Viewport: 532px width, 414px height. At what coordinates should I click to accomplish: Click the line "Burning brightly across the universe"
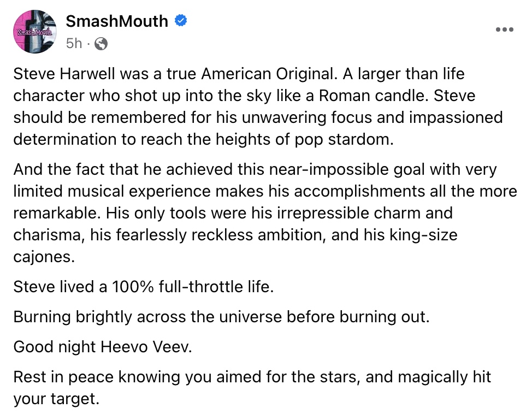pos(221,317)
